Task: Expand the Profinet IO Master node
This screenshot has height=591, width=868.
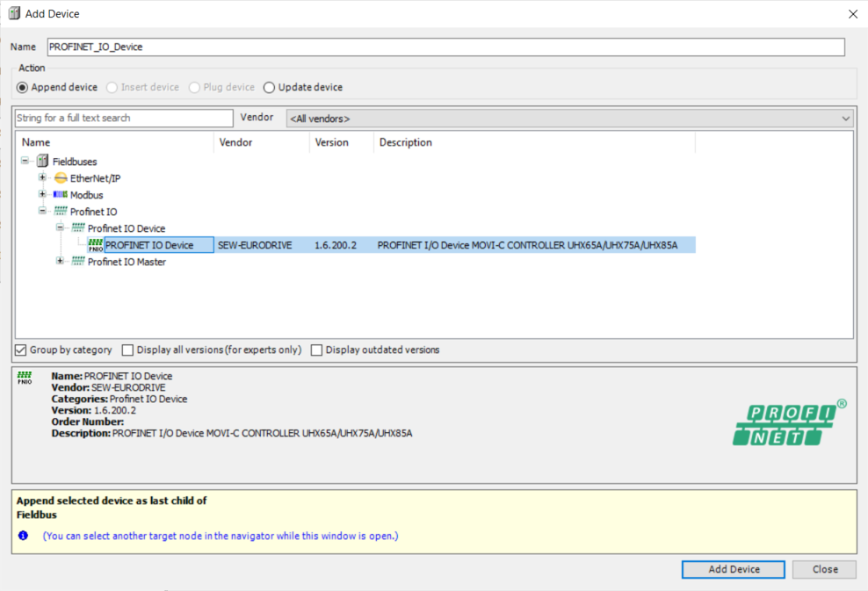Action: click(60, 262)
